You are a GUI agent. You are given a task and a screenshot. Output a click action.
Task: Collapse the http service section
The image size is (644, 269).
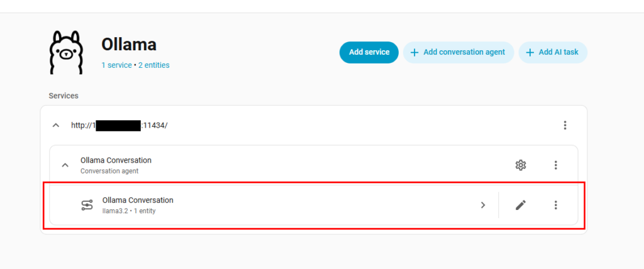[56, 126]
